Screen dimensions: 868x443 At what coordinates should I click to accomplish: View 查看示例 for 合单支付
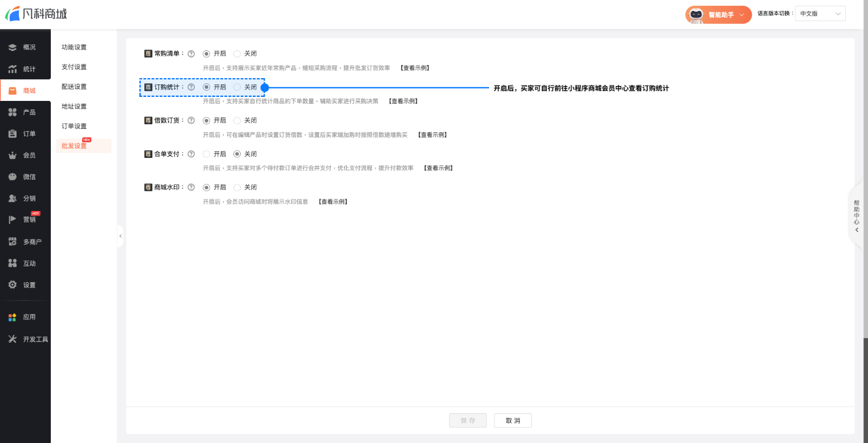(438, 168)
